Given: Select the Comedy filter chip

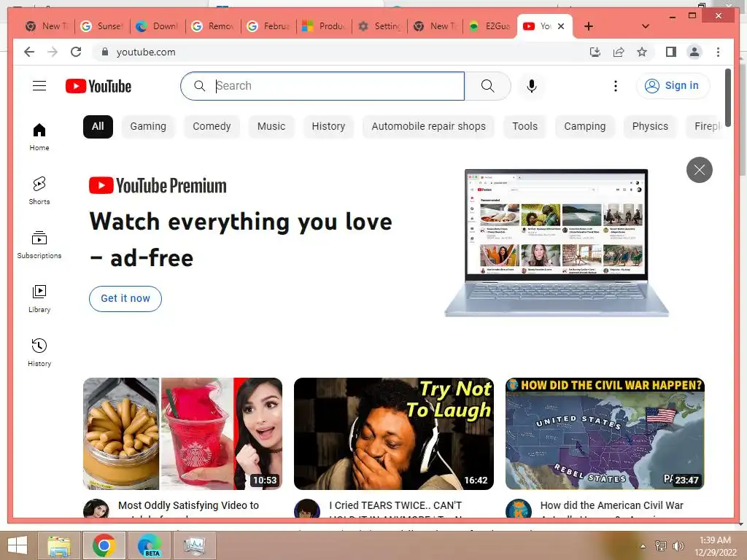Looking at the screenshot, I should pyautogui.click(x=212, y=127).
